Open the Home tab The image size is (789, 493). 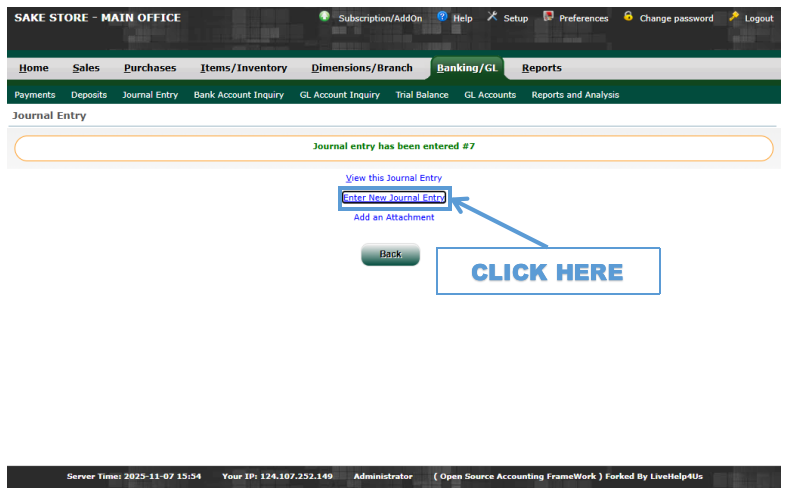(x=33, y=68)
